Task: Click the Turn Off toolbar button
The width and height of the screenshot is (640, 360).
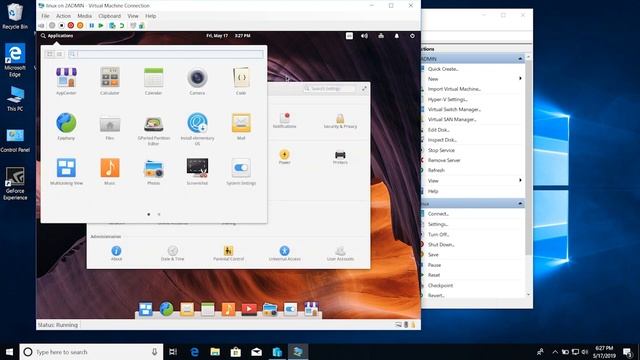Action: click(61, 25)
